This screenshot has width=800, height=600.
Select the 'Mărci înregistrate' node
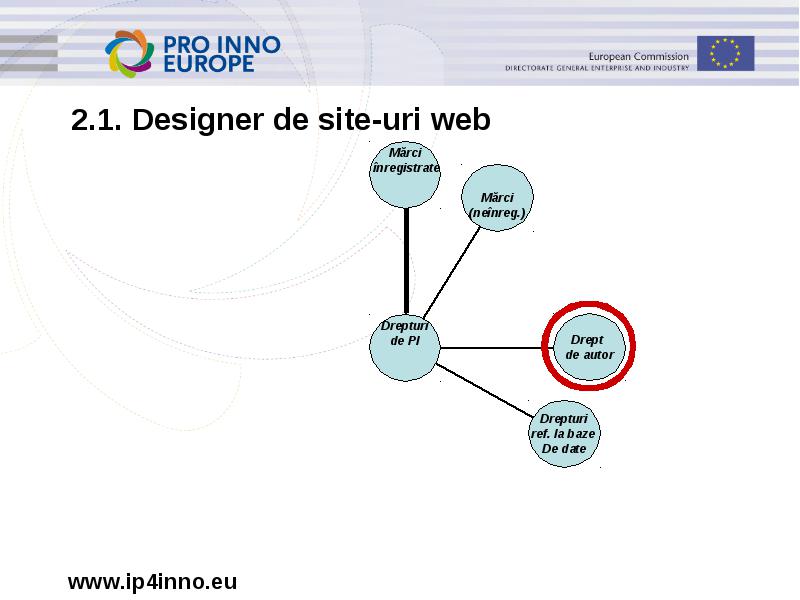(x=405, y=174)
